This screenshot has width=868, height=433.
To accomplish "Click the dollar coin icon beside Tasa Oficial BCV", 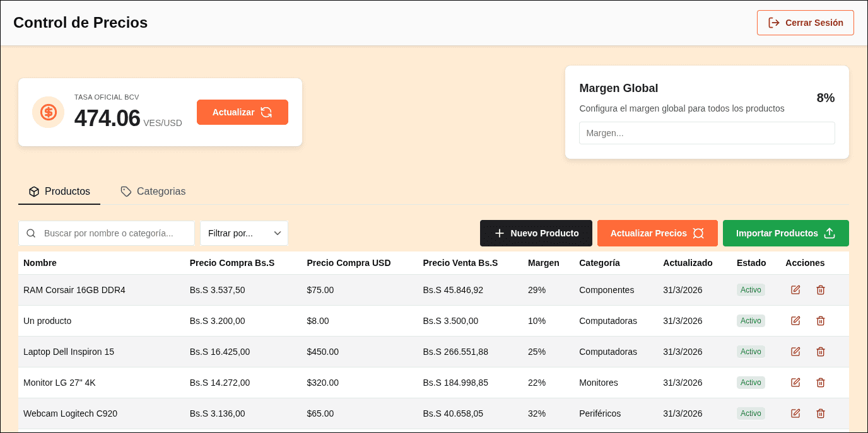I will [x=48, y=112].
